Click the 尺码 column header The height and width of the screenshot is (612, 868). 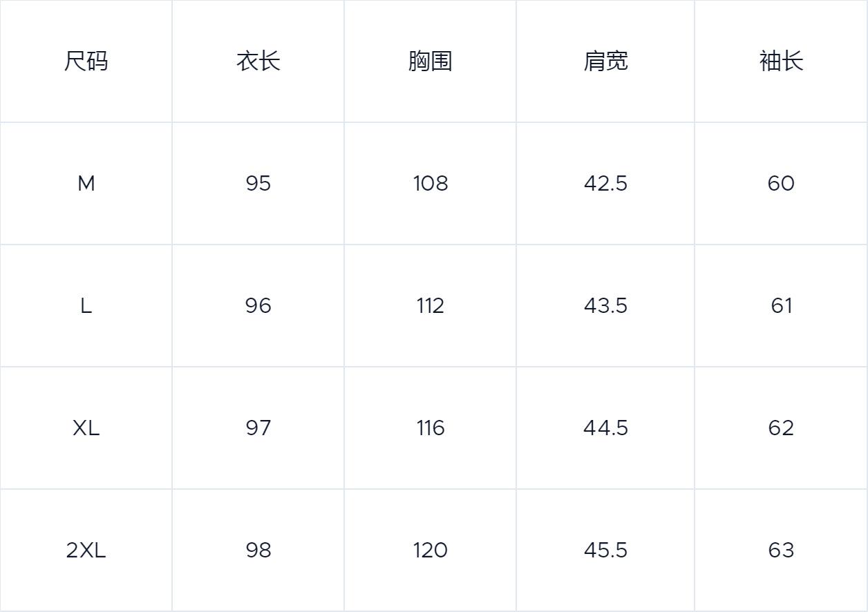[86, 61]
